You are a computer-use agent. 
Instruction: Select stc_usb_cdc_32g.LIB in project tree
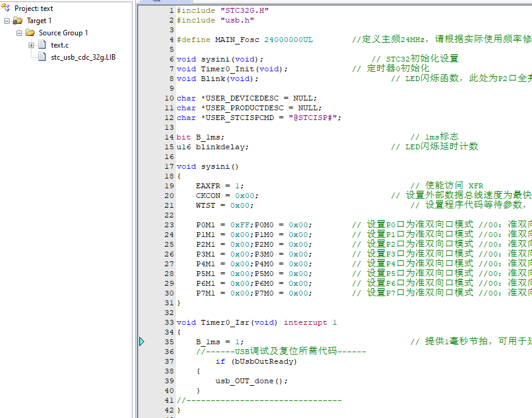(x=83, y=57)
